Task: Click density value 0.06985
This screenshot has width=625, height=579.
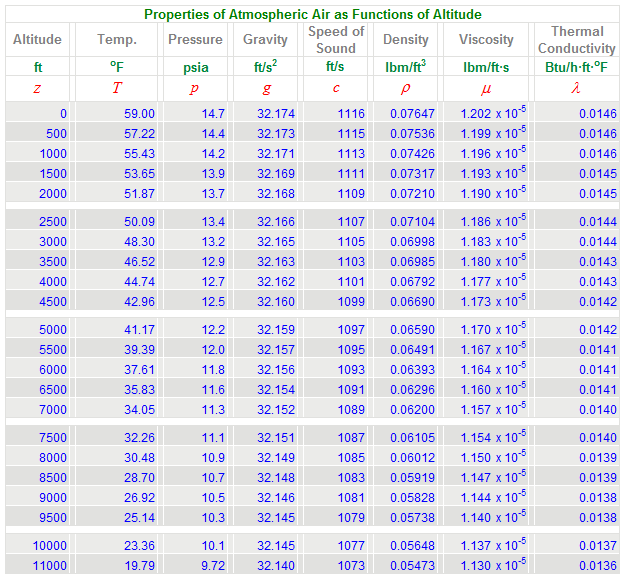Action: (x=412, y=262)
